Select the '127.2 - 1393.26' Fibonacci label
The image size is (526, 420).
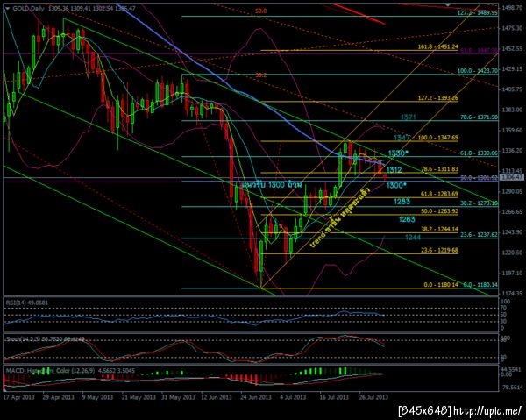[x=437, y=98]
